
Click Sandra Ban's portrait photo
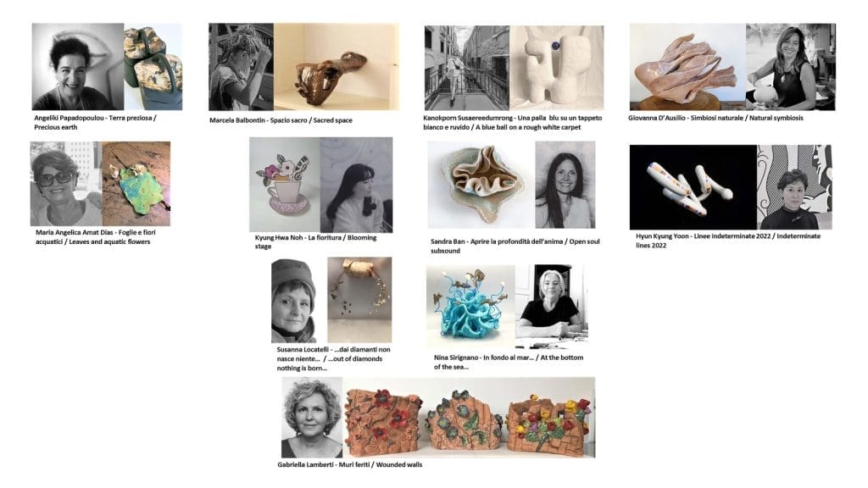pos(565,185)
